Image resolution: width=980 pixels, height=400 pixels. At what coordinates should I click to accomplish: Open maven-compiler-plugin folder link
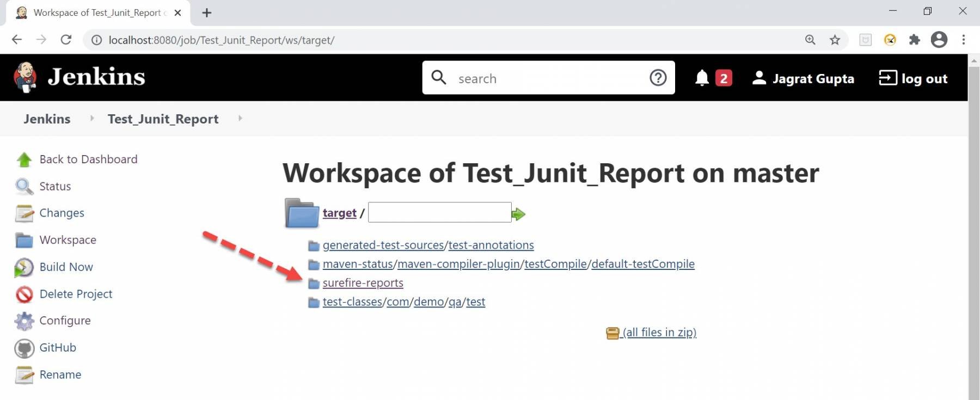[458, 264]
